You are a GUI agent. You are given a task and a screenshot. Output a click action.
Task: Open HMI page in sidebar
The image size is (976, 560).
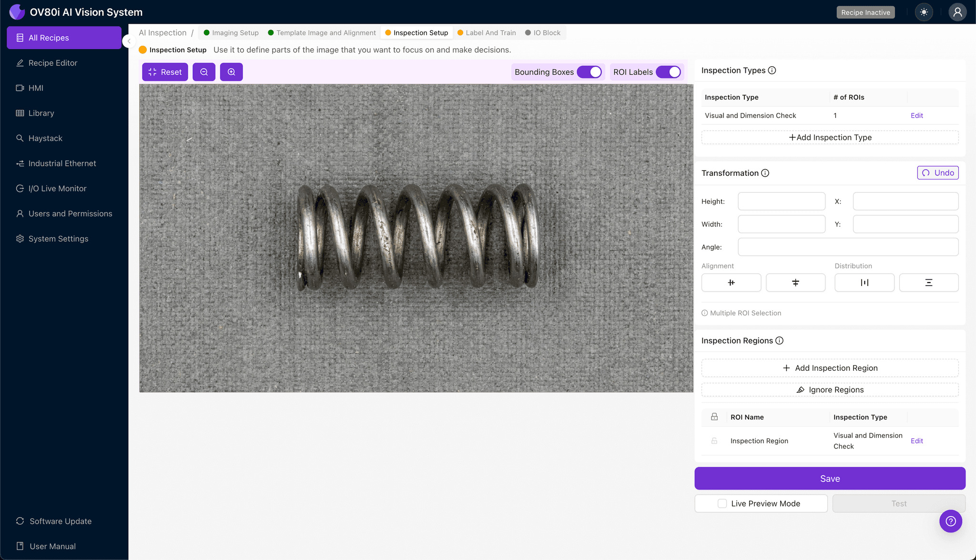click(64, 88)
